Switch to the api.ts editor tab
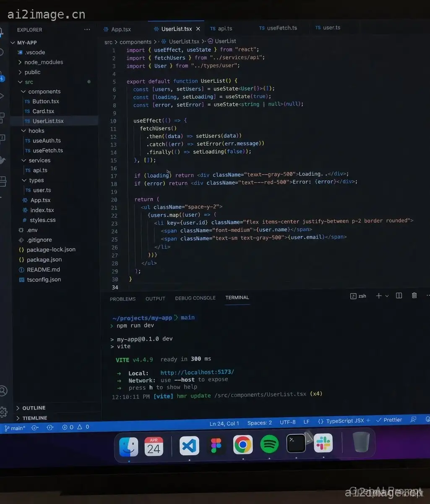The width and height of the screenshot is (430, 504). click(222, 29)
